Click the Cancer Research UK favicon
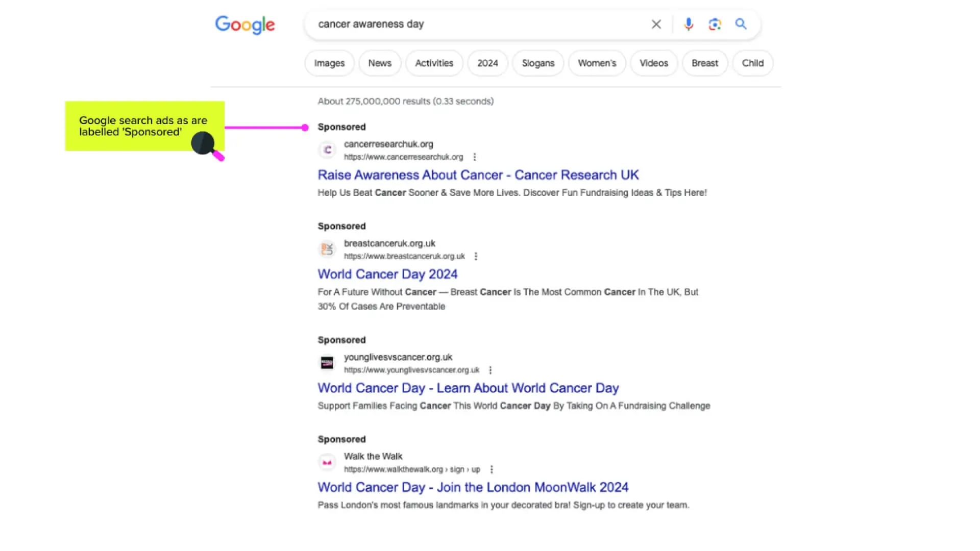 point(327,150)
